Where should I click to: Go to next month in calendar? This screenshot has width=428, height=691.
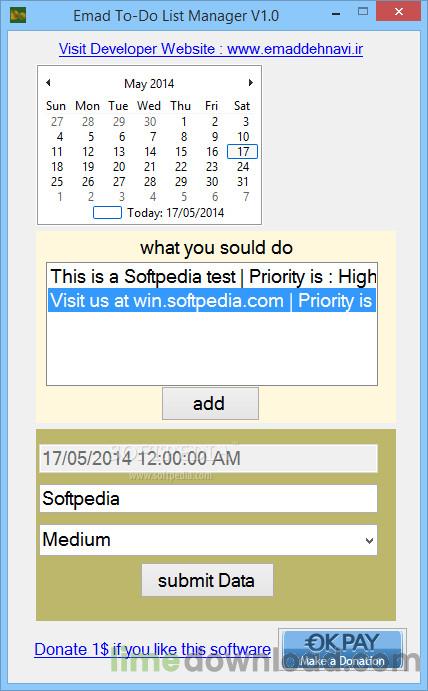point(250,82)
